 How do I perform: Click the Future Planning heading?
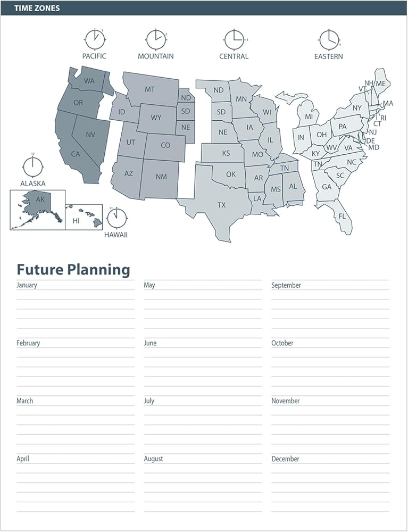tap(73, 270)
